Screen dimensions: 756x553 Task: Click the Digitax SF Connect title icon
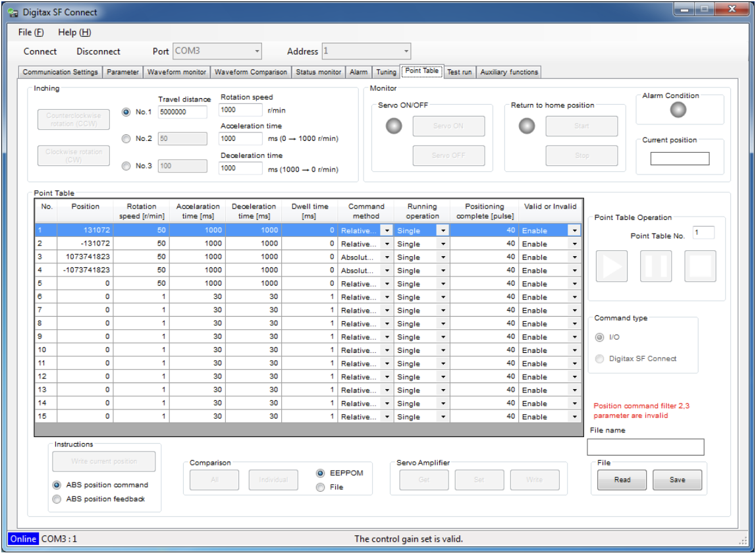[x=13, y=13]
